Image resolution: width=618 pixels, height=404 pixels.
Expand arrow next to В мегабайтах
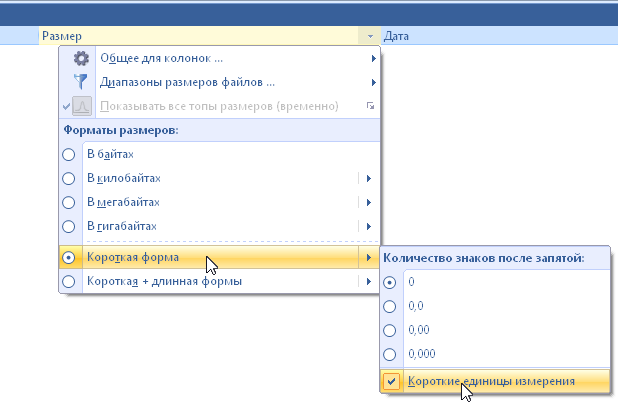click(369, 203)
